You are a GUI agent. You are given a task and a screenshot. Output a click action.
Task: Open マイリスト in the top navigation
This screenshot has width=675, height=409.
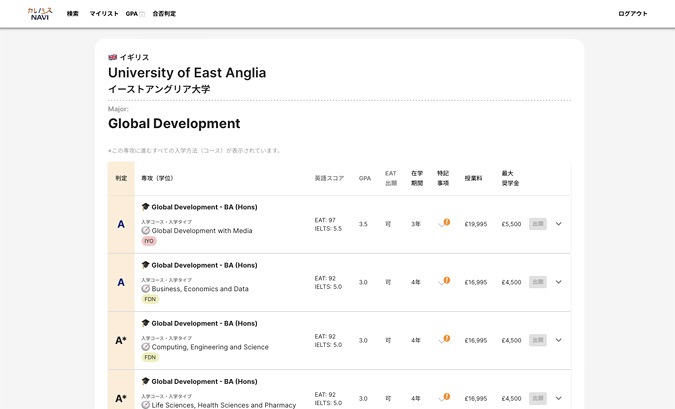tap(104, 14)
